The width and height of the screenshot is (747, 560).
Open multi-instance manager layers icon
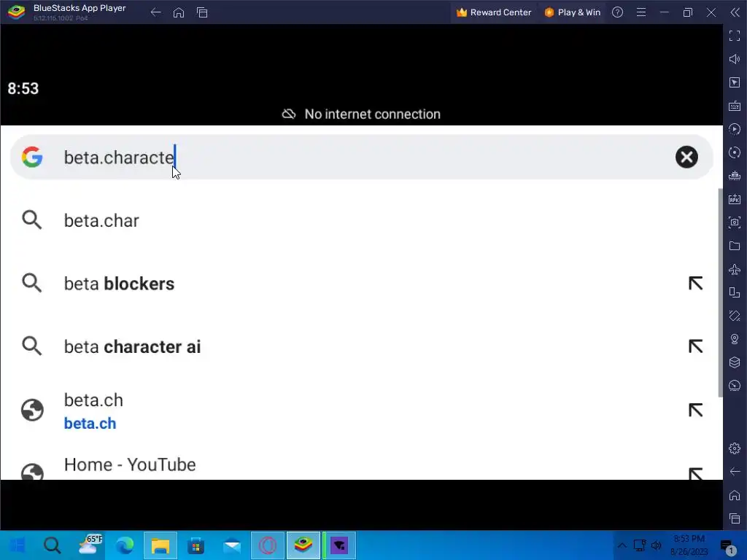735,362
